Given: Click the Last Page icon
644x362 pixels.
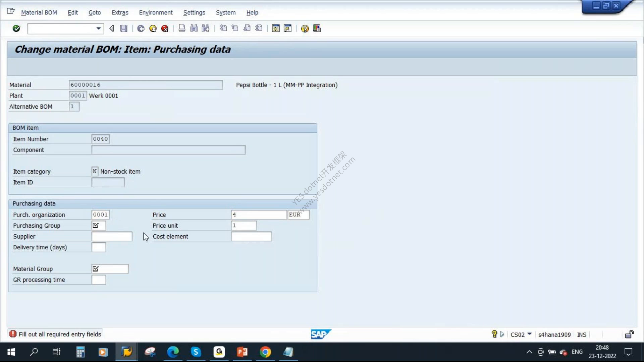Looking at the screenshot, I should point(259,28).
